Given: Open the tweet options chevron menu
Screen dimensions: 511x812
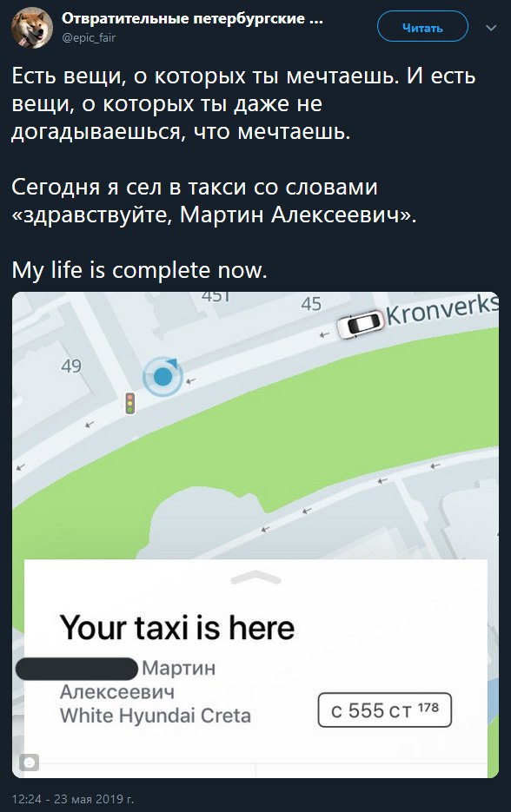Looking at the screenshot, I should pyautogui.click(x=491, y=28).
